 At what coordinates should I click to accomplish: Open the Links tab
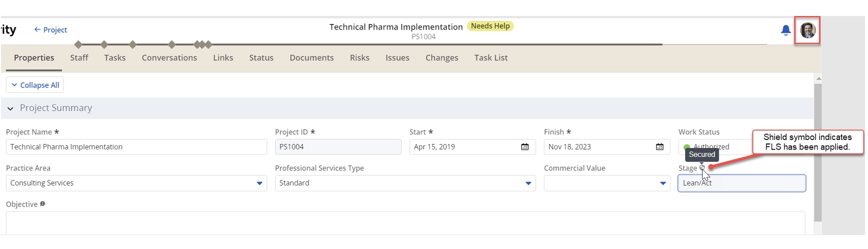tap(223, 58)
